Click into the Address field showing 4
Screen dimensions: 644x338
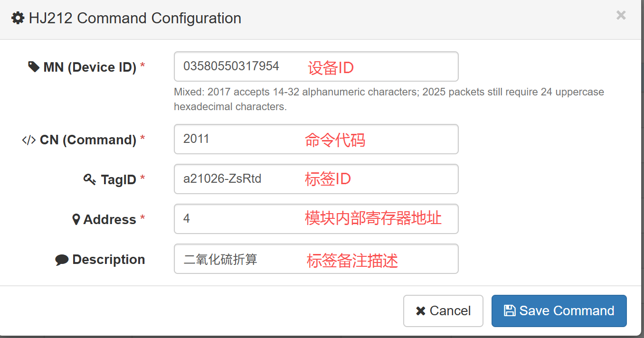tap(316, 219)
